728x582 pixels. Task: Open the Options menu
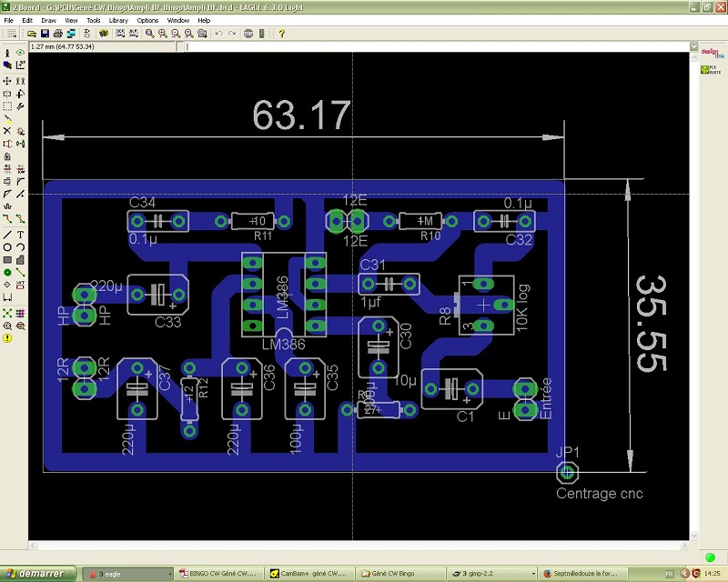coord(147,20)
